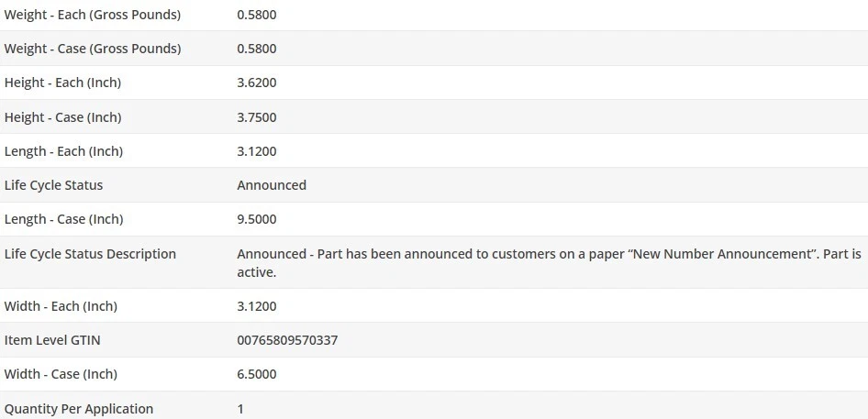Click the Length - Case (Inch) label

tap(63, 219)
